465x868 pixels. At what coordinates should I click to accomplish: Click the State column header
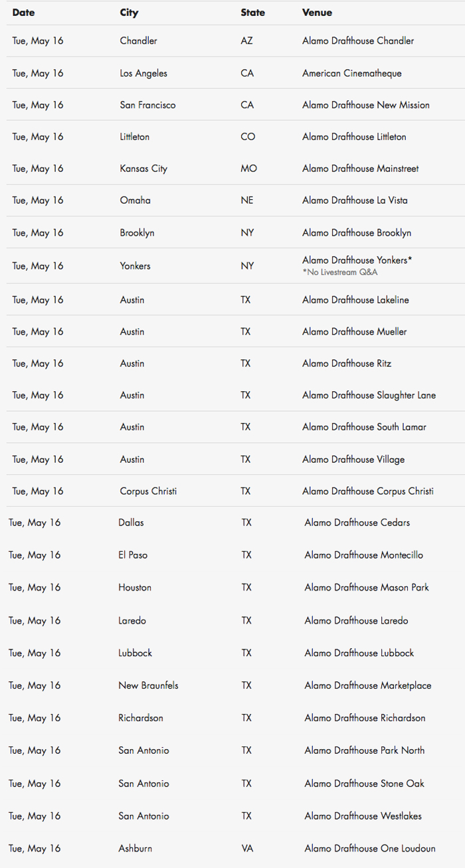coord(251,13)
